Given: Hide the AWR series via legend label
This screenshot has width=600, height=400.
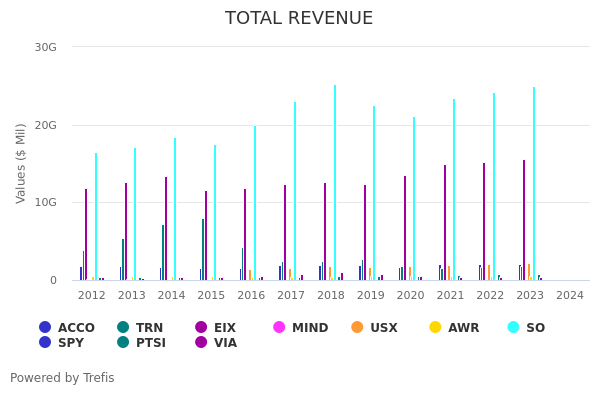Looking at the screenshot, I should pos(463,327).
